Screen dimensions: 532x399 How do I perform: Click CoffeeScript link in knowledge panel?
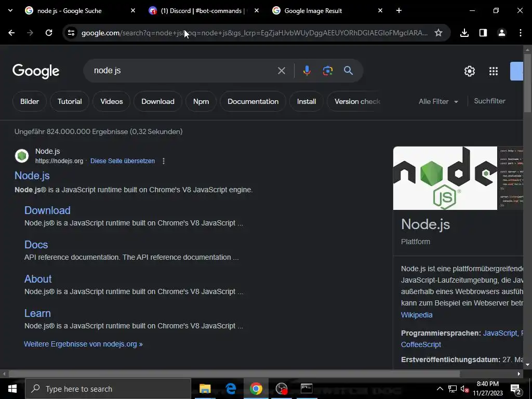click(x=421, y=344)
